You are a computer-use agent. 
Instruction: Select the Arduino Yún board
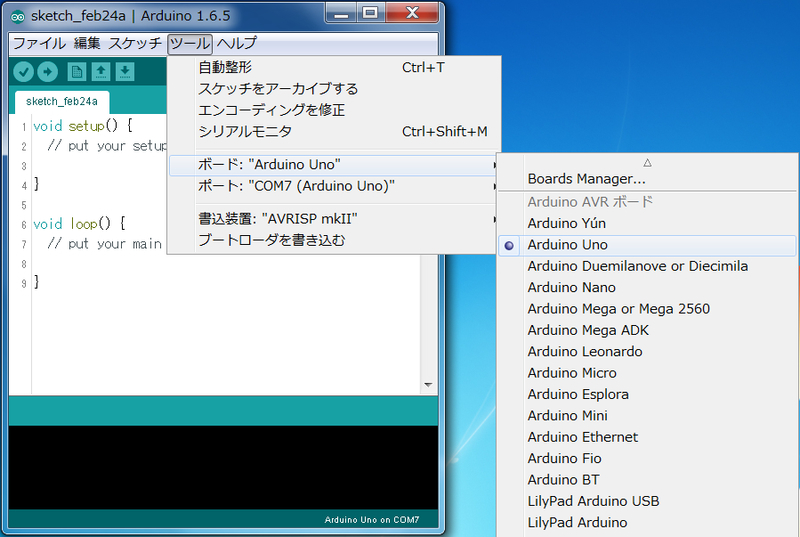pyautogui.click(x=647, y=223)
